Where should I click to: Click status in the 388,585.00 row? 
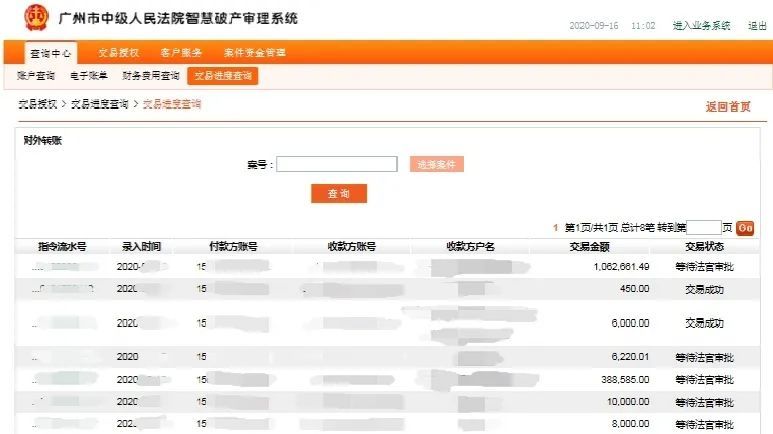(x=704, y=380)
